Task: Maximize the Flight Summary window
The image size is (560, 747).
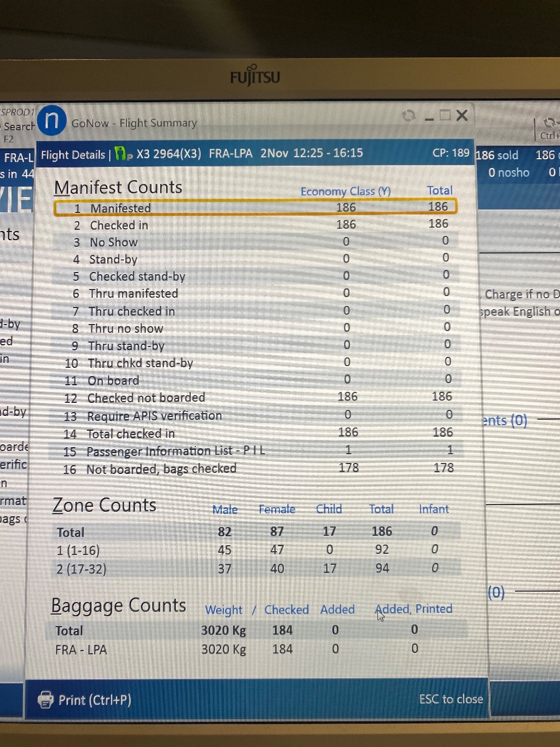Action: [x=445, y=115]
